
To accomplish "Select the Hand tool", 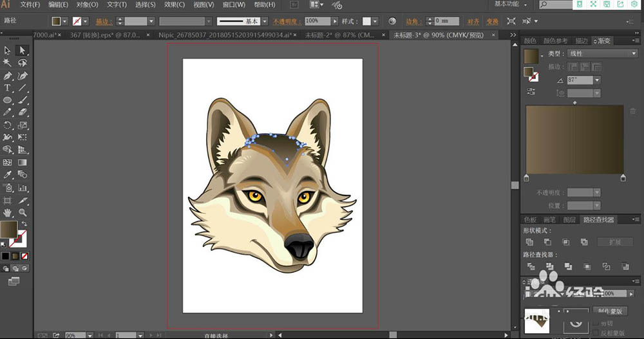I will [x=8, y=212].
